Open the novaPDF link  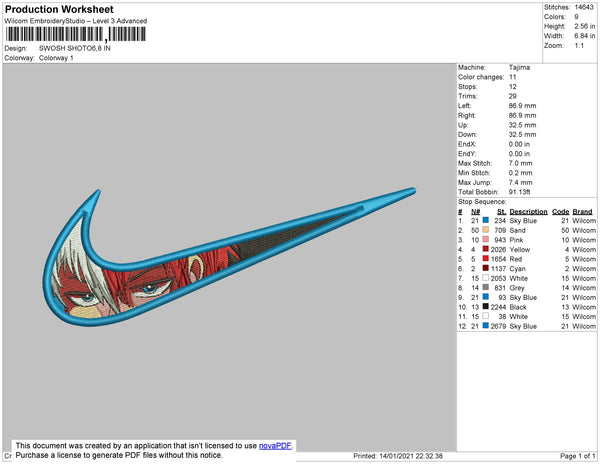(x=275, y=446)
